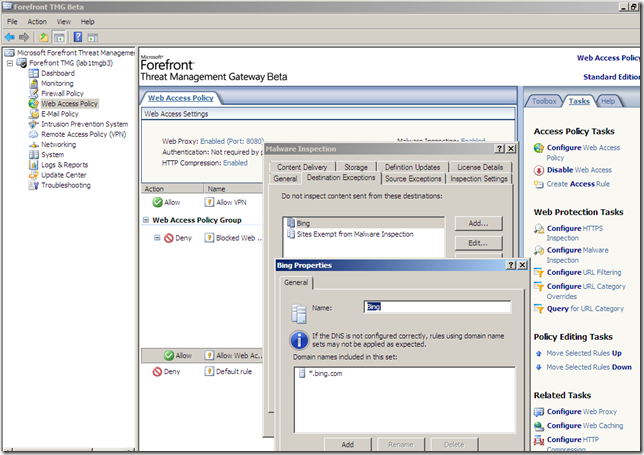
Task: Click Move Selected Rules Up
Action: pos(584,353)
